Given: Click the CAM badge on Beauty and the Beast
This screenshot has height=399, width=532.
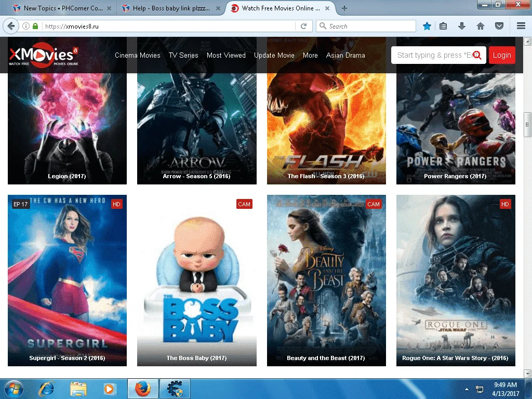Looking at the screenshot, I should [374, 204].
